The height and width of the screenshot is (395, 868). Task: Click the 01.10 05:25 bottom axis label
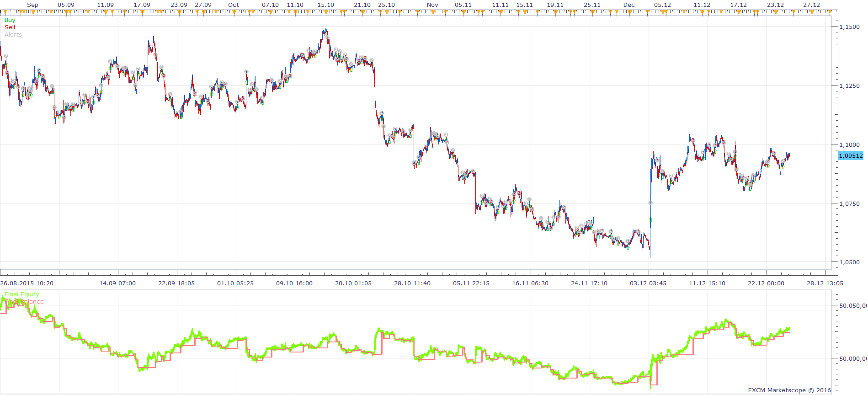pos(235,283)
